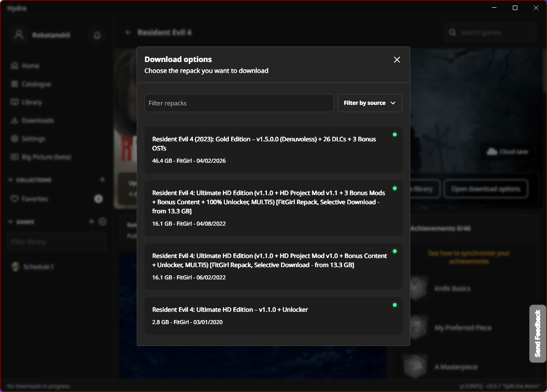Click the Cloud save cloud icon
Viewport: 547px width, 392px height.
tap(492, 151)
